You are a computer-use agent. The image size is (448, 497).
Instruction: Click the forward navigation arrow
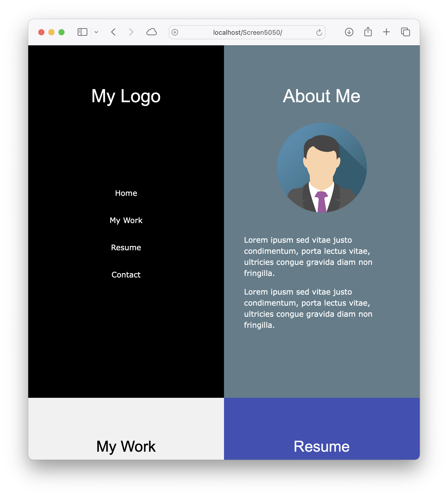[131, 32]
